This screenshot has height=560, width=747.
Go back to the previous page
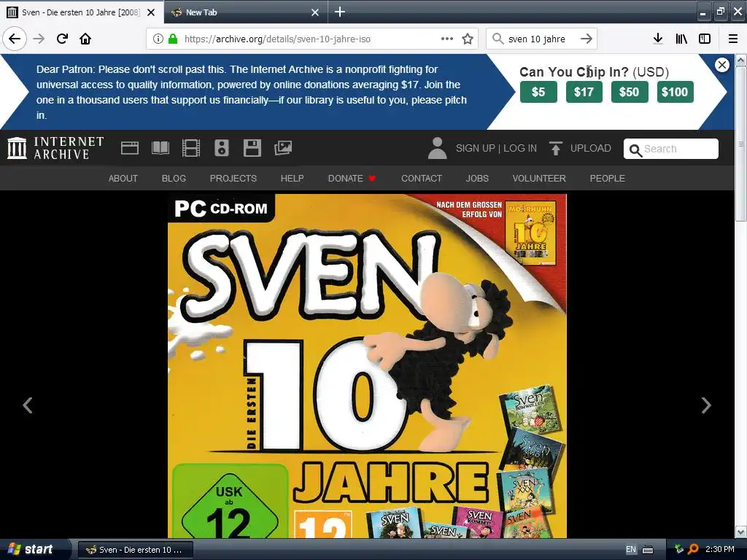point(15,39)
